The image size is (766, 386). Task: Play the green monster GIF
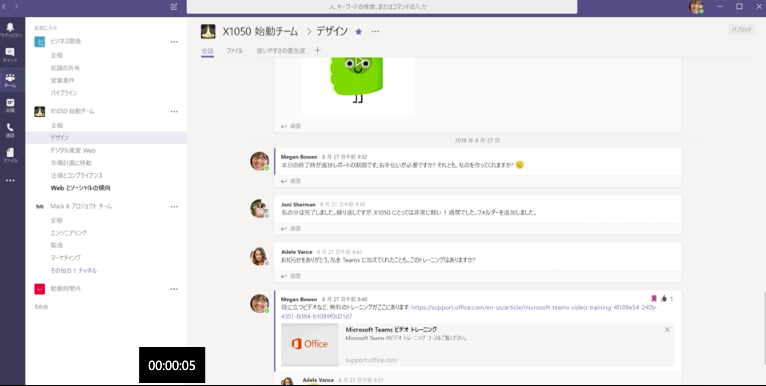click(x=359, y=63)
